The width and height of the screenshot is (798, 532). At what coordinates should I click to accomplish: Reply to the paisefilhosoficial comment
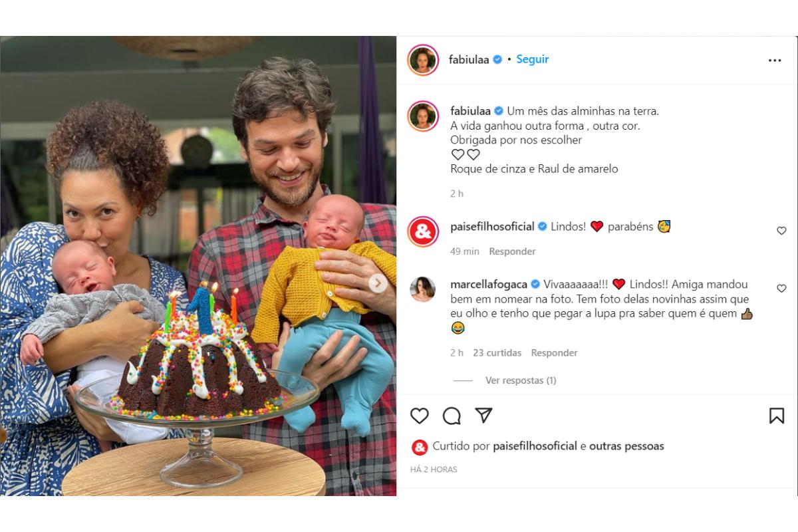pyautogui.click(x=512, y=251)
